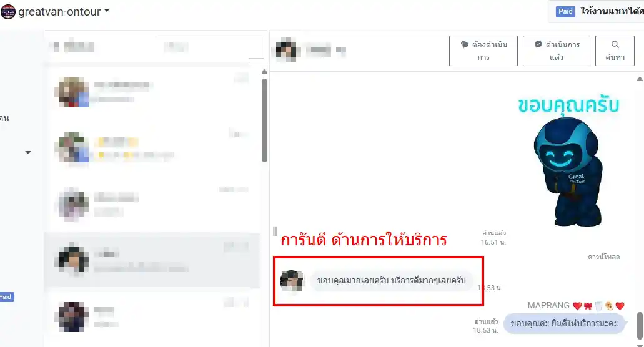Click the Paid label in left sidebar
Screen dimensions: 644x347
[7, 296]
